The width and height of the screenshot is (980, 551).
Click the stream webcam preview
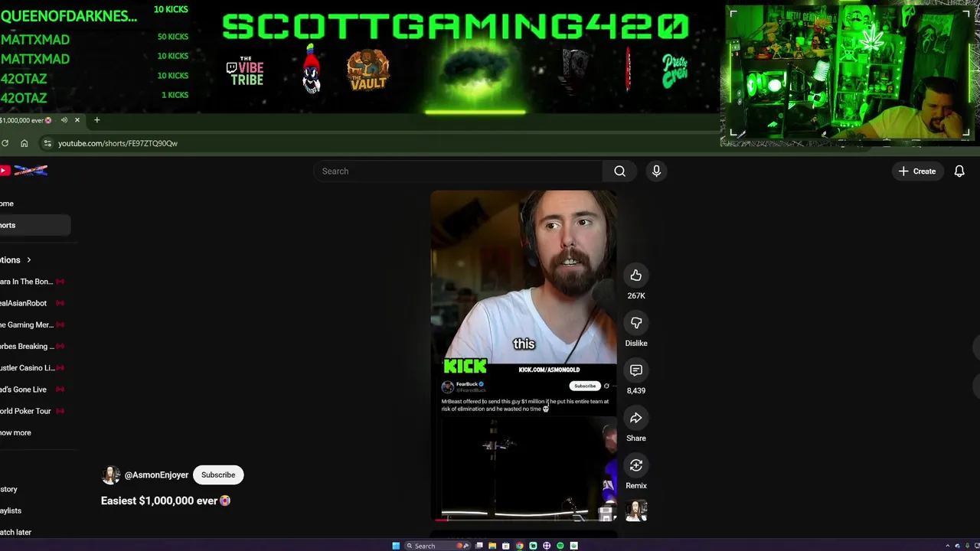coord(848,74)
